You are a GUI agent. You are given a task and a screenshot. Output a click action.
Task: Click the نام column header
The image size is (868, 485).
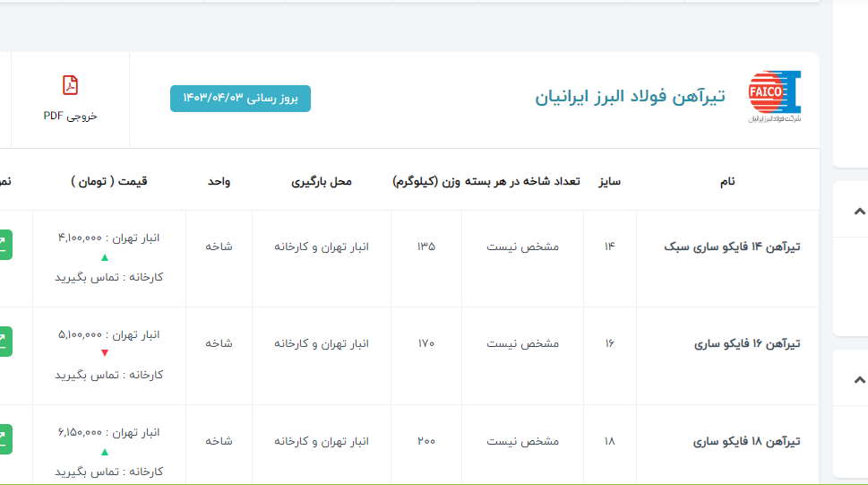tap(727, 181)
